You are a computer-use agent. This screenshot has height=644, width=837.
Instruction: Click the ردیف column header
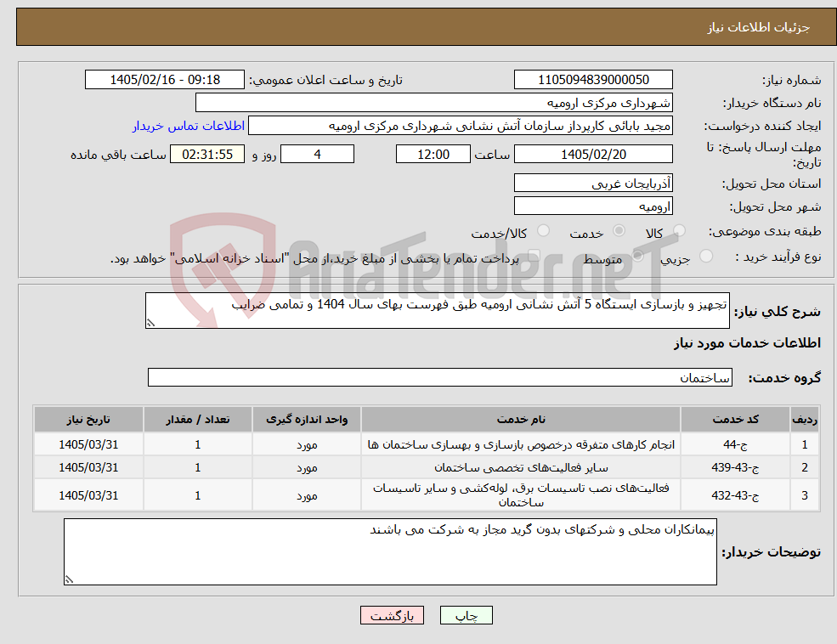point(805,420)
